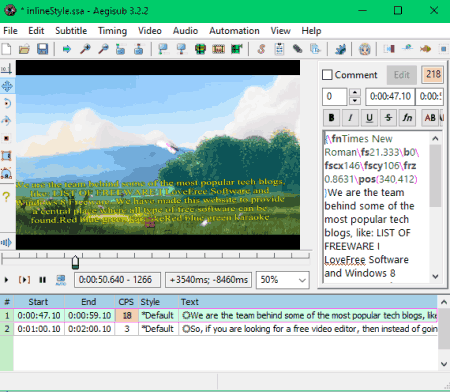Open Shift Times dialog from toolbar
This screenshot has height=392, width=450.
[389, 49]
